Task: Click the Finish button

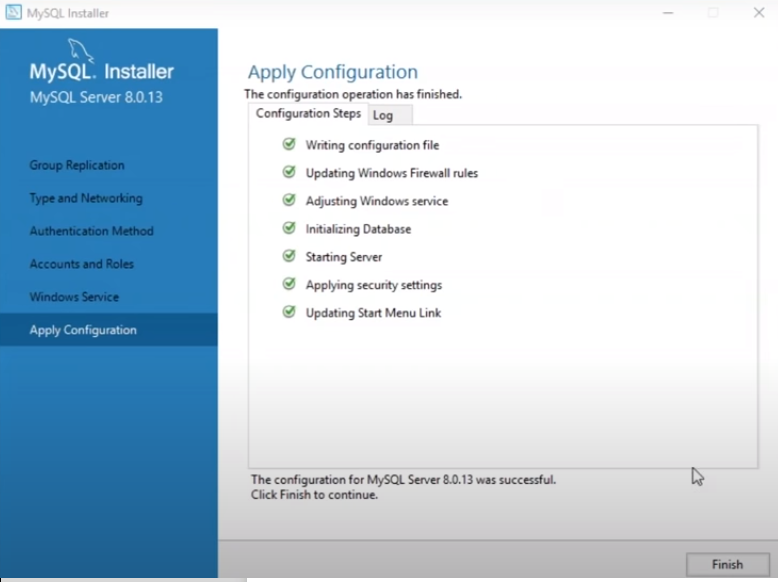Action: 727,564
